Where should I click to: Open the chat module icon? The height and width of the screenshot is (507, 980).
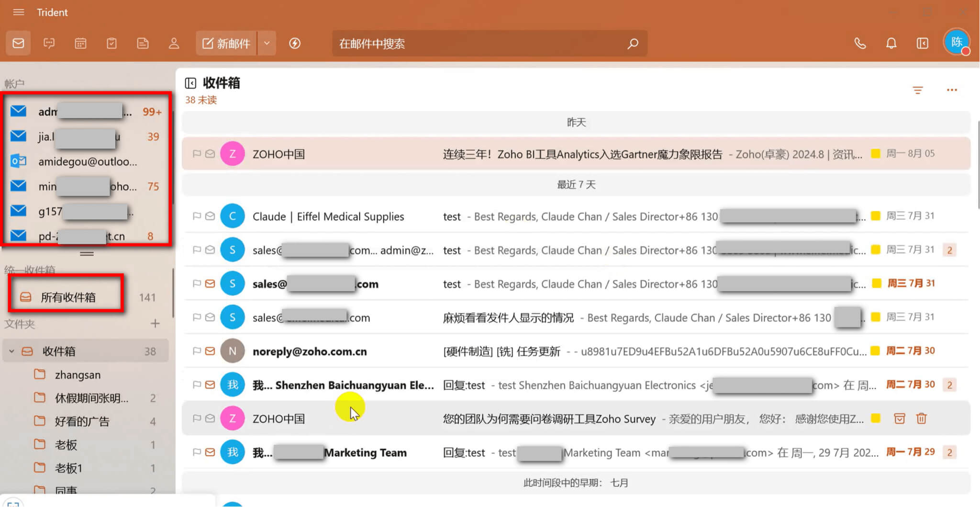49,44
